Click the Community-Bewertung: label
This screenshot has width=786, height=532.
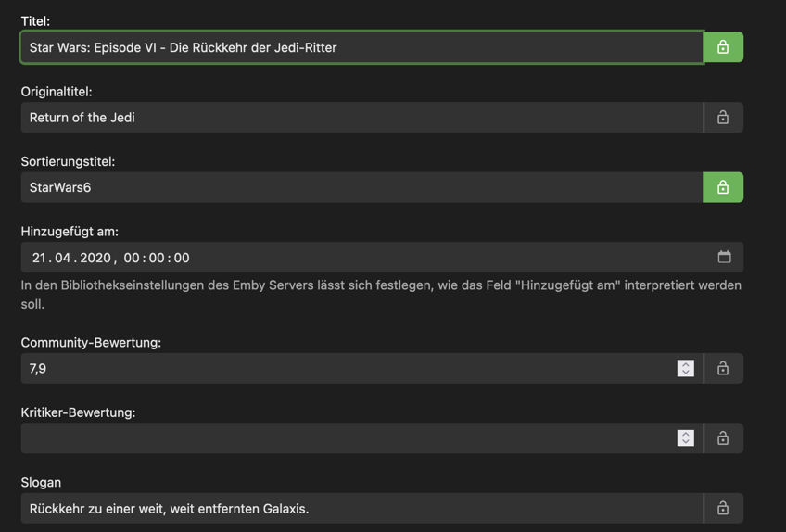[x=91, y=343]
